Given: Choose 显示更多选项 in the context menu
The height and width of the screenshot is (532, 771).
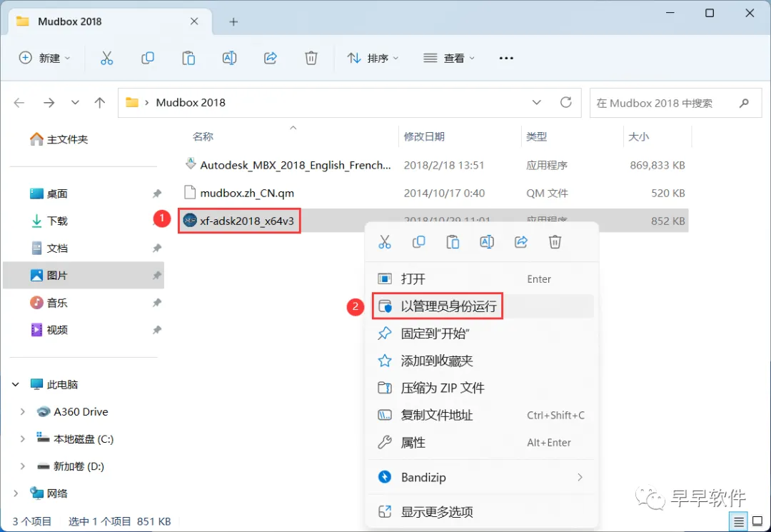Looking at the screenshot, I should click(483, 512).
